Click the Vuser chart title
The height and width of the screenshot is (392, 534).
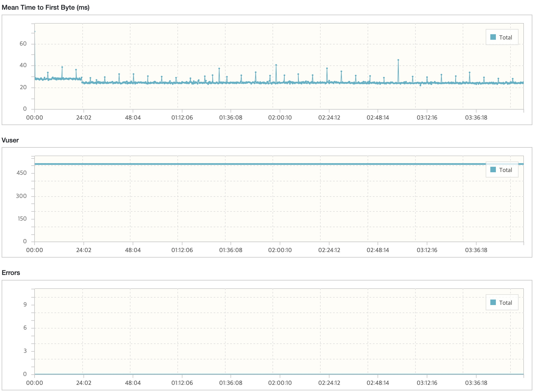tap(10, 140)
